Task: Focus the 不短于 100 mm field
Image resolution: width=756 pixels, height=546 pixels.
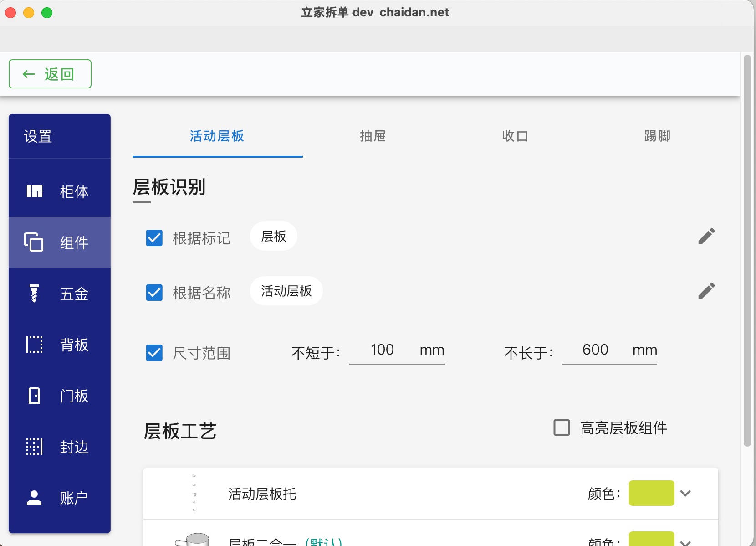Action: click(x=397, y=350)
